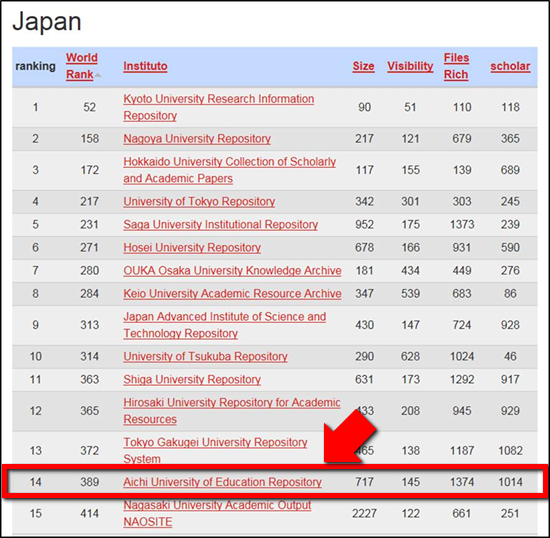Open Nagasaki University Academic Output NAOSITE link

pyautogui.click(x=217, y=514)
